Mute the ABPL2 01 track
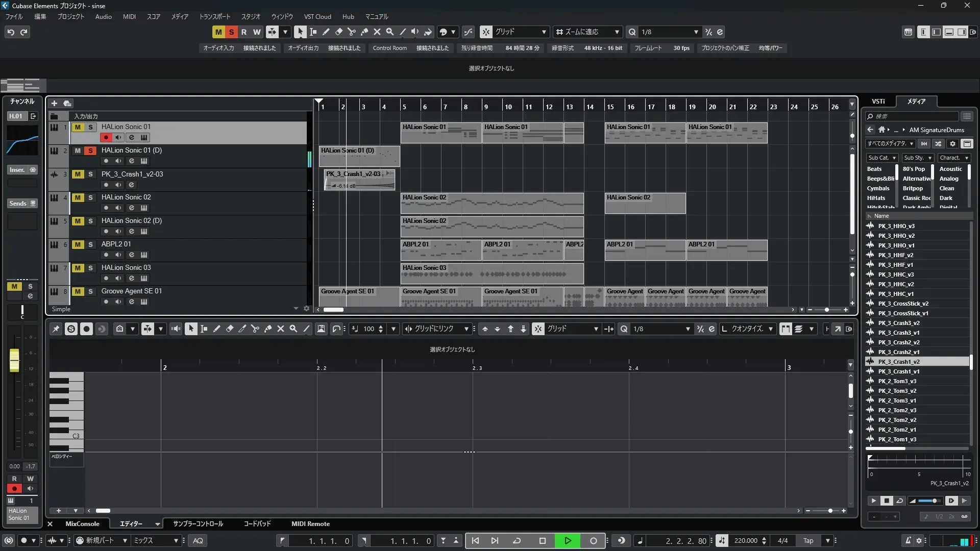 tap(78, 244)
